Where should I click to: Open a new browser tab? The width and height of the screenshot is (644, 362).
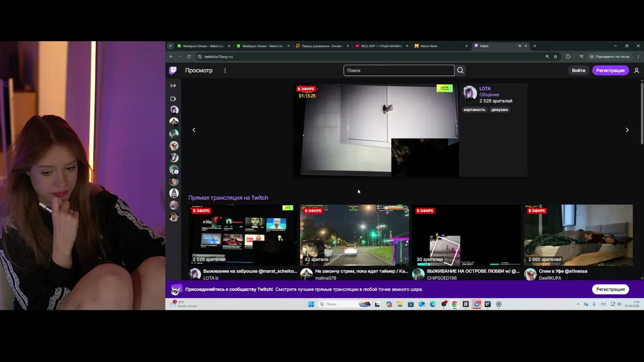534,46
